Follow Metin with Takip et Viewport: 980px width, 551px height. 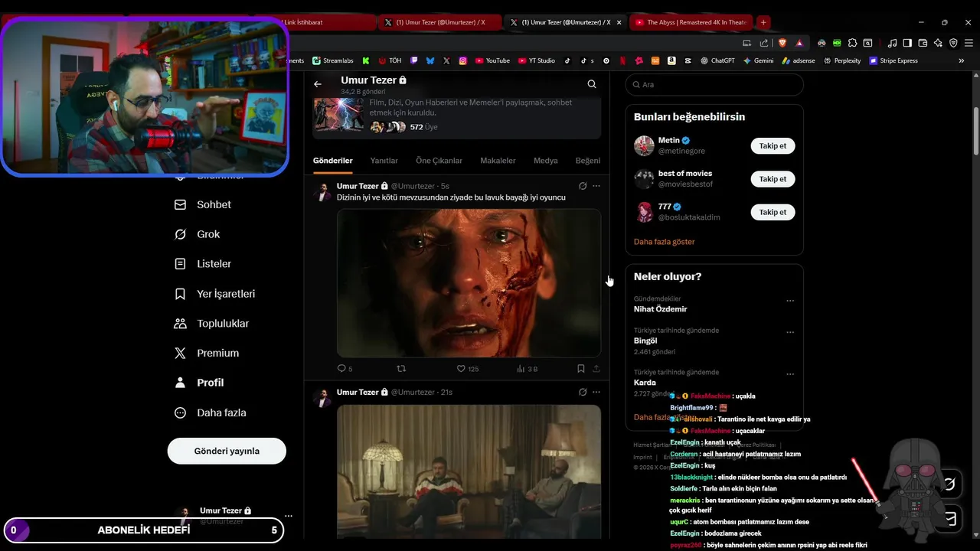click(773, 145)
